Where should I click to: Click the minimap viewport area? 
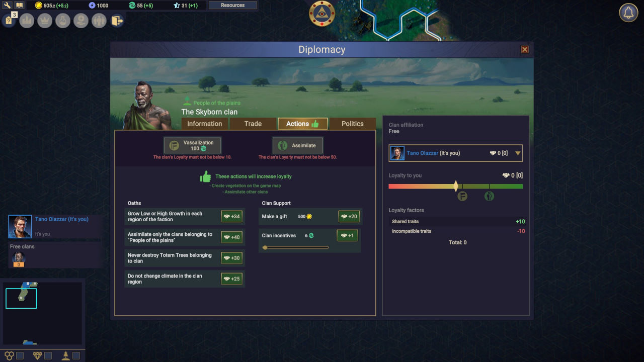pyautogui.click(x=21, y=298)
